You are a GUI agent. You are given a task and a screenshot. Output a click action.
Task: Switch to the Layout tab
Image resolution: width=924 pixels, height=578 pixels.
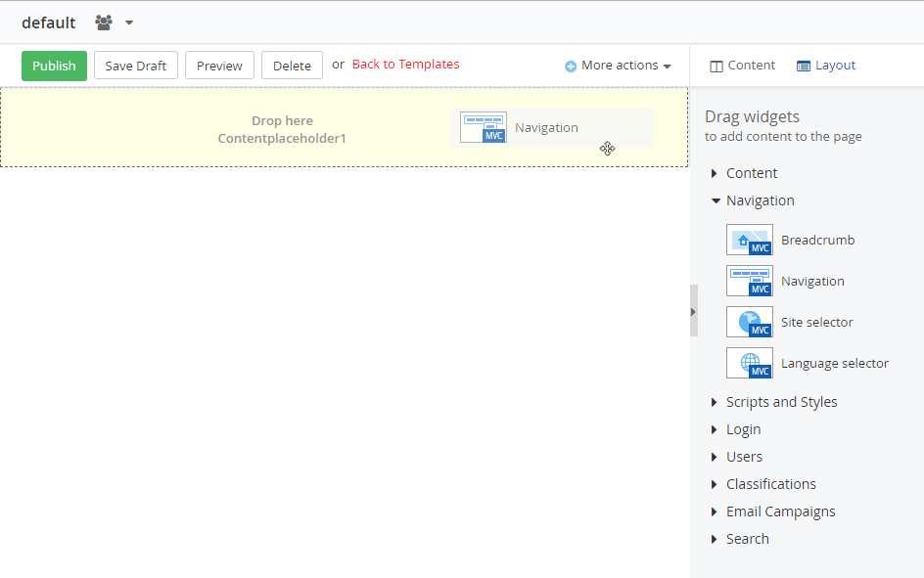[825, 65]
